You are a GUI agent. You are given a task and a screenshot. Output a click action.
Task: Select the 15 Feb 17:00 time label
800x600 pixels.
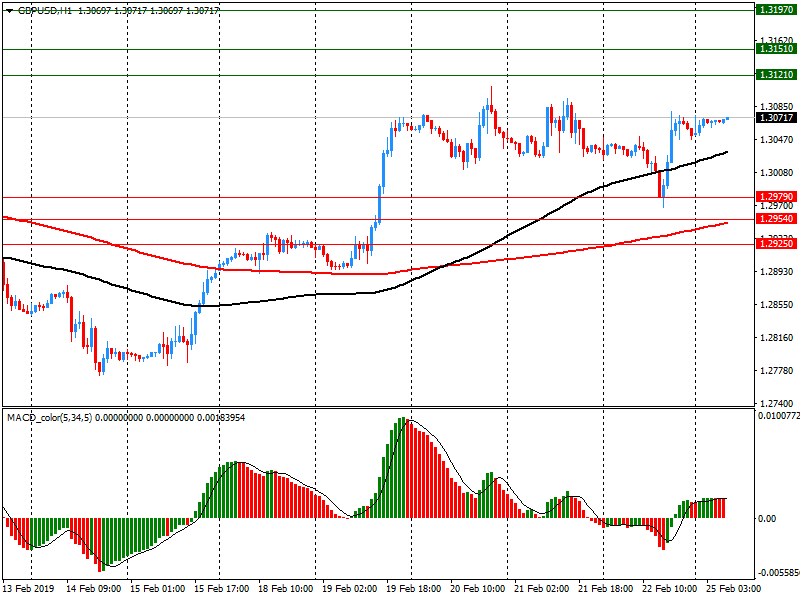[x=222, y=590]
